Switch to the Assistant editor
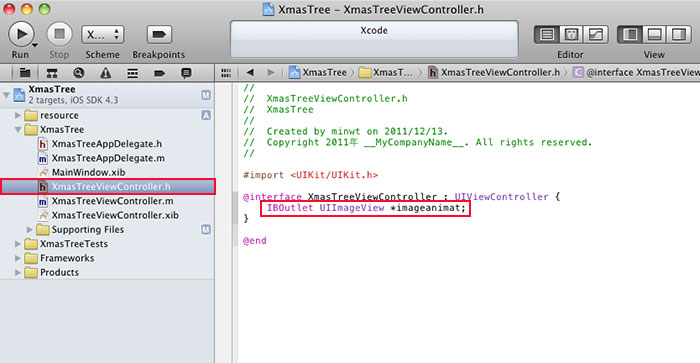The width and height of the screenshot is (700, 363). click(571, 34)
